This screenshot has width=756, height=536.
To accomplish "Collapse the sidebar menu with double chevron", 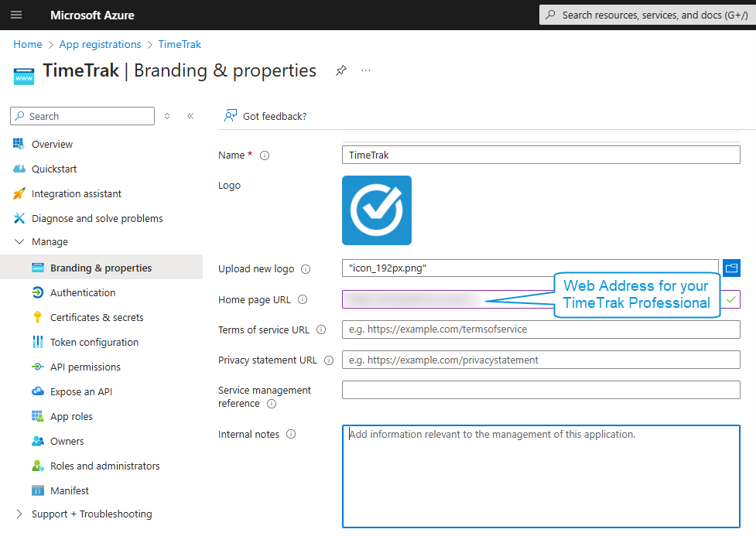I will tap(190, 116).
